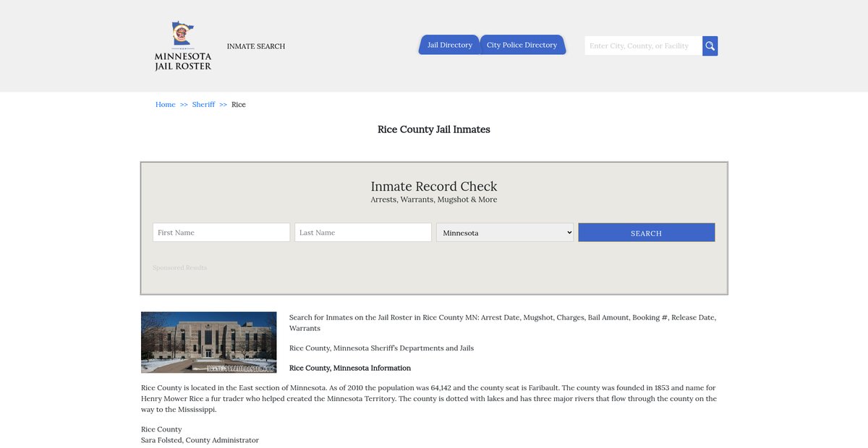The height and width of the screenshot is (448, 868).
Task: Switch to the Jail Directory tab
Action: (x=449, y=45)
